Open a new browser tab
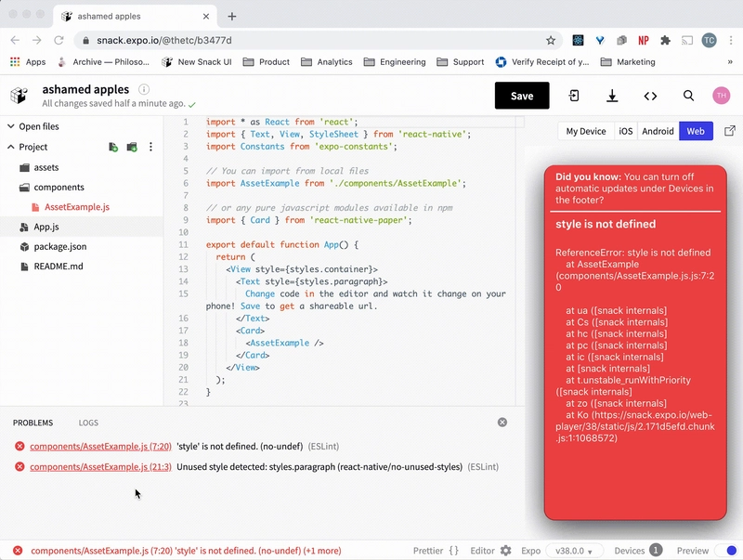Image resolution: width=743 pixels, height=560 pixels. click(231, 17)
